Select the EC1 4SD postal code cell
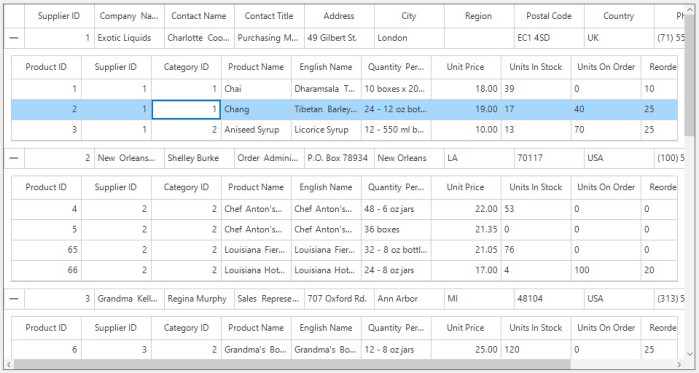699x373 pixels. (x=549, y=38)
